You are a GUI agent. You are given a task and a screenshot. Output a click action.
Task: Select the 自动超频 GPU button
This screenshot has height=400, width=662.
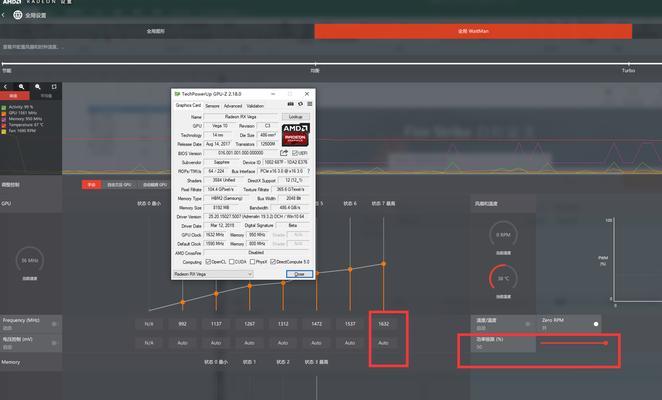tap(155, 185)
